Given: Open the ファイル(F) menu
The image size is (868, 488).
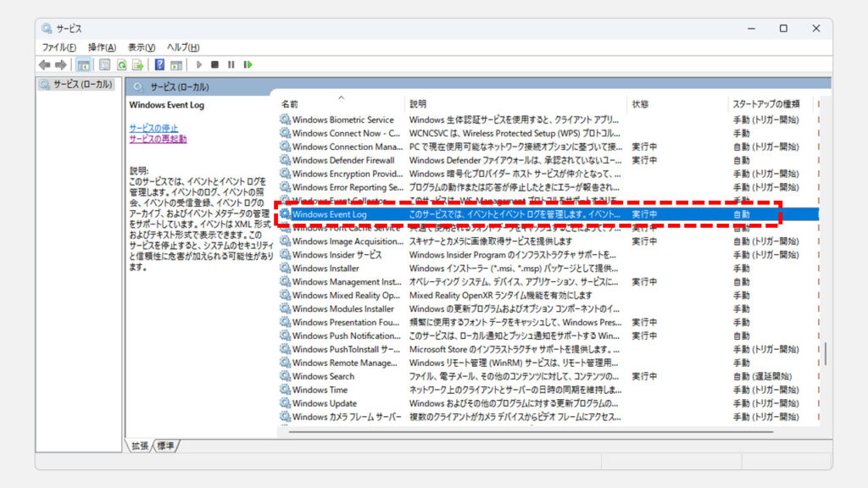Looking at the screenshot, I should pos(59,47).
